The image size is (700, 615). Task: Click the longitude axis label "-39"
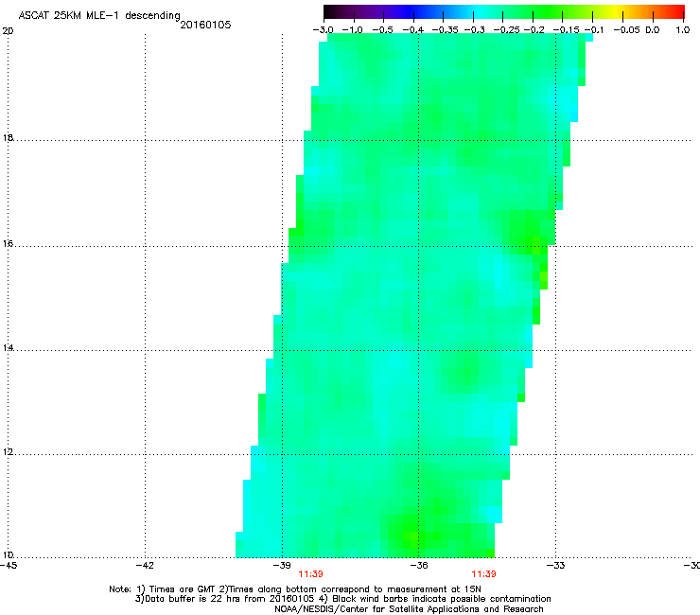[282, 566]
